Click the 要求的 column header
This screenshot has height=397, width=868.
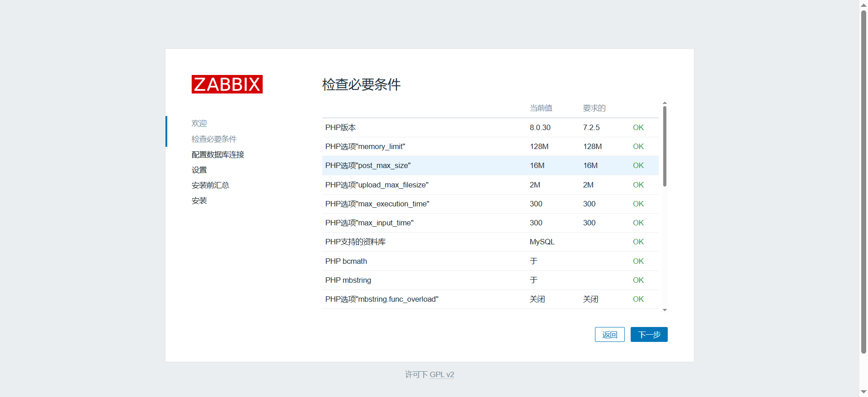point(594,108)
